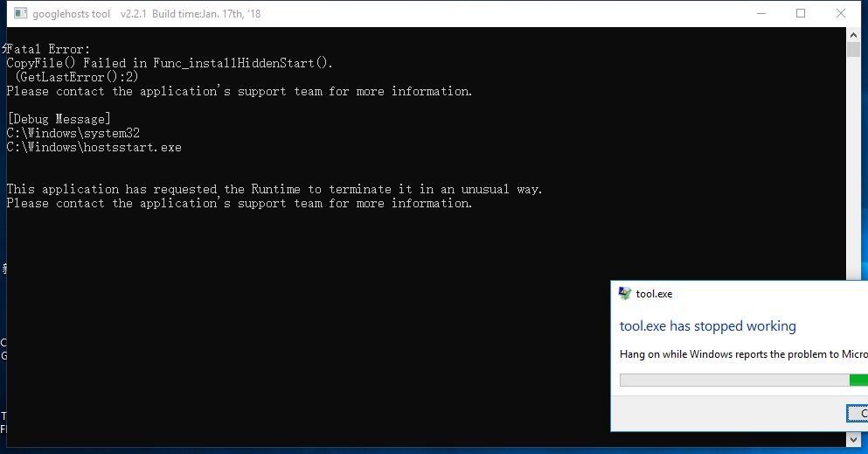
Task: Click the 'tool.exe' dialog title text
Action: (654, 294)
